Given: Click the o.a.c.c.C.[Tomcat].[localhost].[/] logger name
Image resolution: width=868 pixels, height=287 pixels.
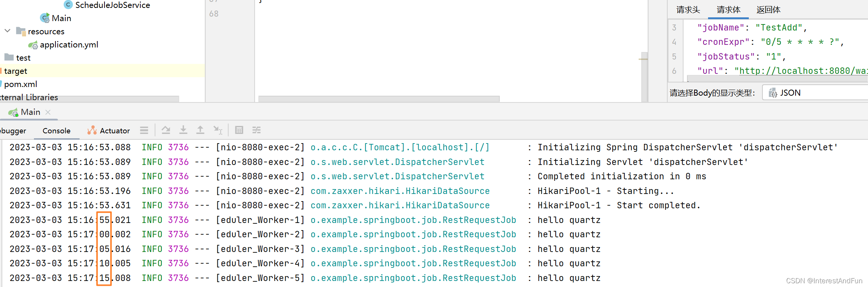Looking at the screenshot, I should click(x=400, y=147).
